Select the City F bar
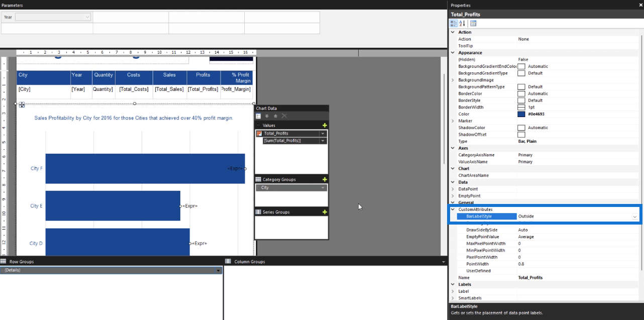 pyautogui.click(x=145, y=168)
